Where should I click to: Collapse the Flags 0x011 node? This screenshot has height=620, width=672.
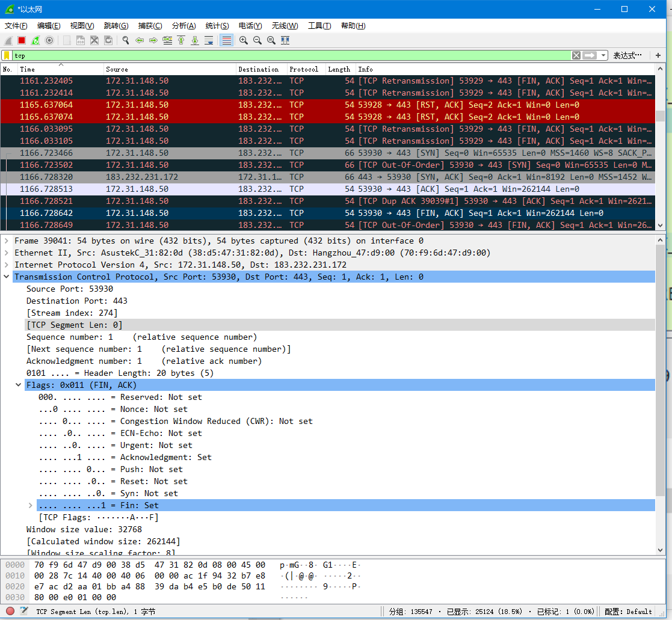pyautogui.click(x=19, y=385)
